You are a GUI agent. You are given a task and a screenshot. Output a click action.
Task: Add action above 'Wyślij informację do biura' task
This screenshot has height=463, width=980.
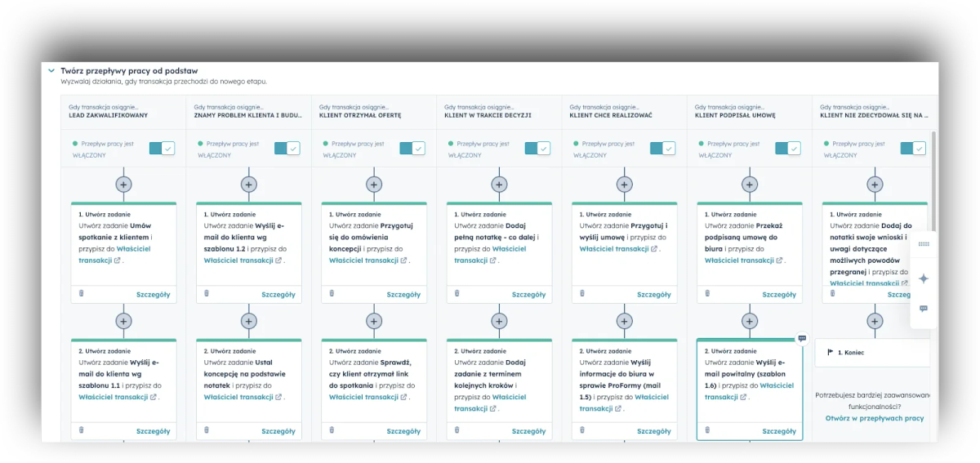[x=624, y=321]
